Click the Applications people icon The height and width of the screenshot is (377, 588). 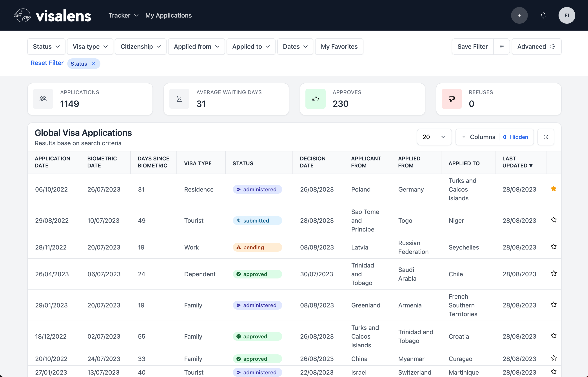click(43, 99)
